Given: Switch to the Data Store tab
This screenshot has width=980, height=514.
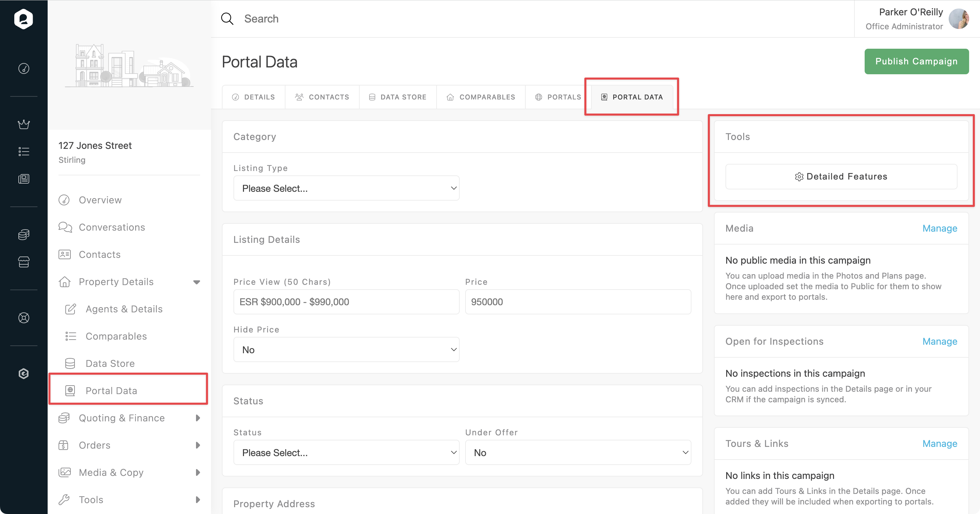Looking at the screenshot, I should click(x=397, y=97).
